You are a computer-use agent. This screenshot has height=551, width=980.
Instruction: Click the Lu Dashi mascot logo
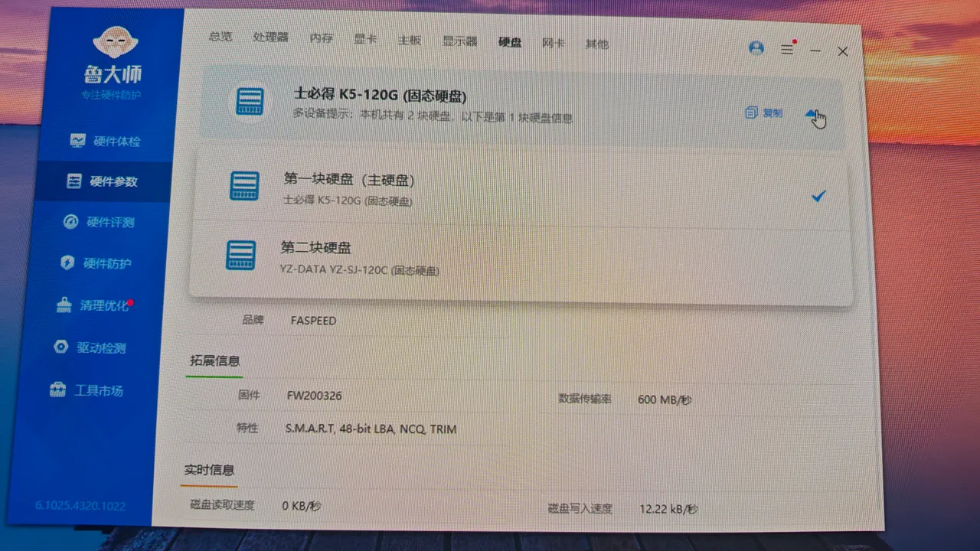(115, 42)
